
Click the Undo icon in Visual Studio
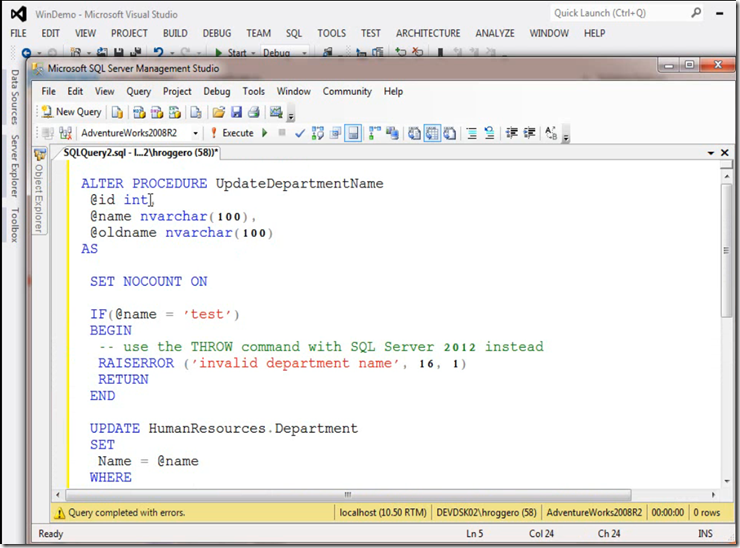(159, 53)
